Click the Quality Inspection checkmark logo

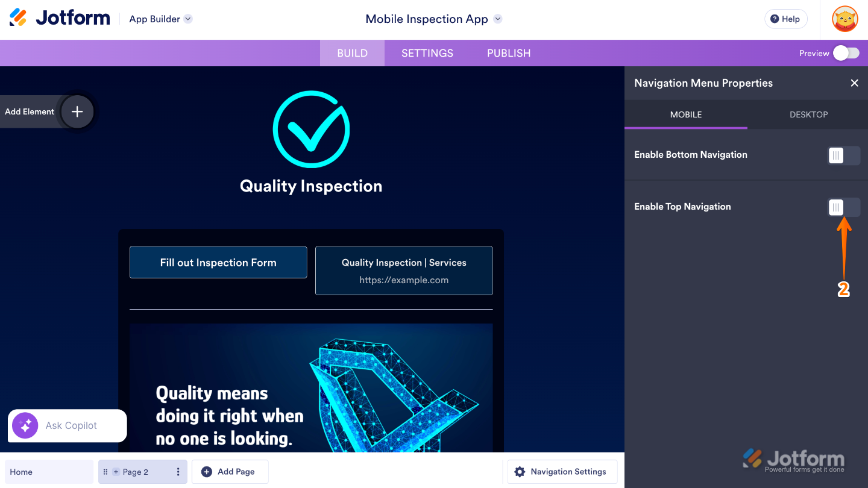(311, 129)
